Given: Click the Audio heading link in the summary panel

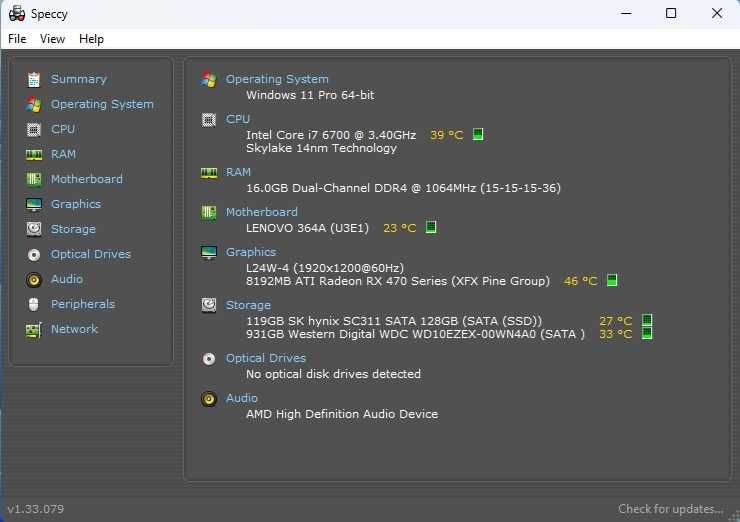Looking at the screenshot, I should [x=242, y=398].
